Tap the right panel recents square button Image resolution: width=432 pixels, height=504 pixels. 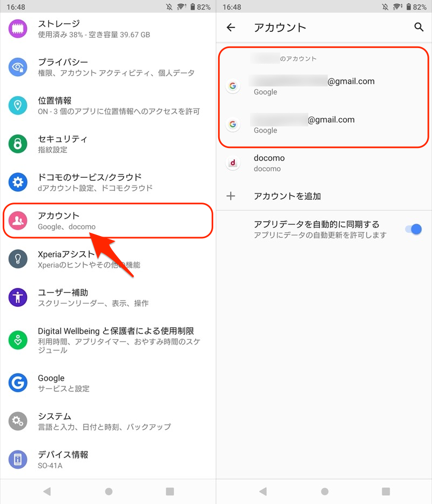386,491
